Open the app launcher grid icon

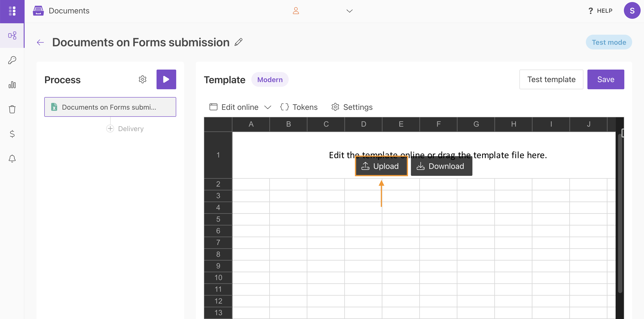point(12,11)
